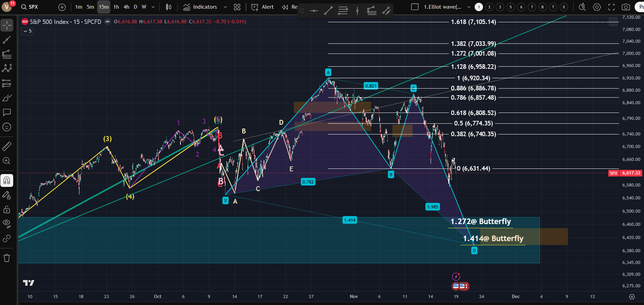Toggle magnet mode
The width and height of the screenshot is (644, 305).
pyautogui.click(x=7, y=180)
